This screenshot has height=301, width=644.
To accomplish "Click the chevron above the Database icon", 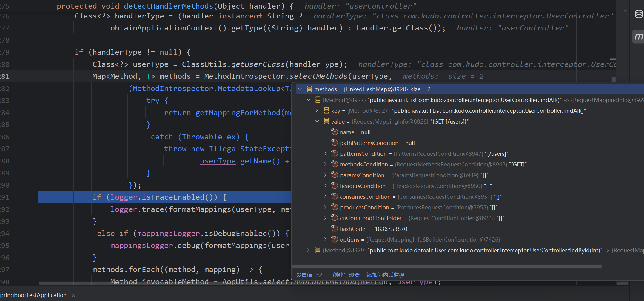I will click(625, 10).
